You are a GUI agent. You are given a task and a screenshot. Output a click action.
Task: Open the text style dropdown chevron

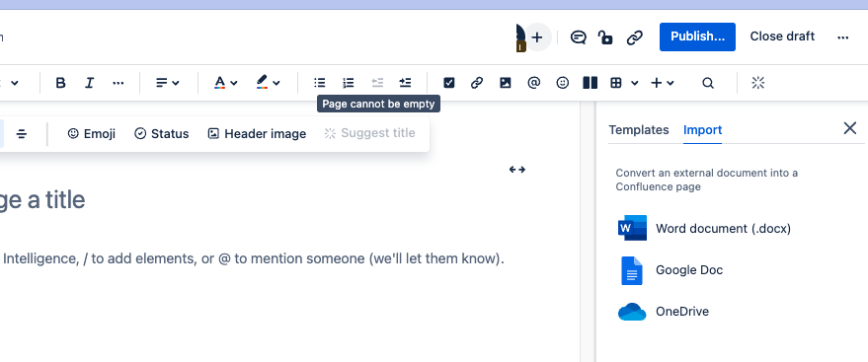point(15,83)
